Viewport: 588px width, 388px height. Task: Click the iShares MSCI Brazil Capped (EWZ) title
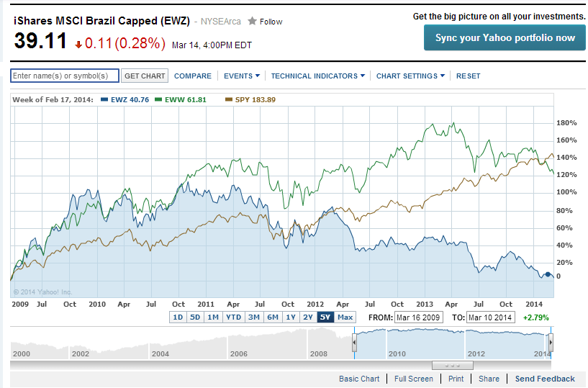tap(102, 21)
